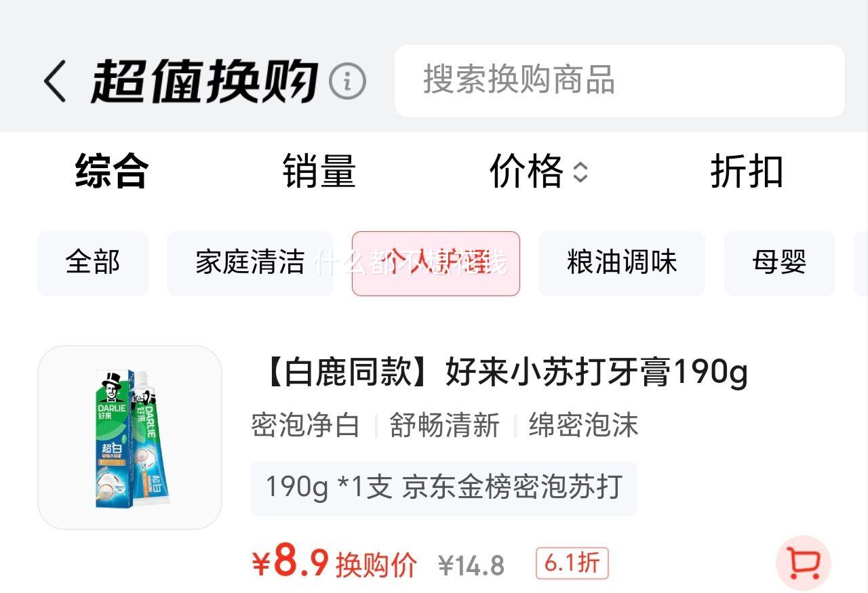
Task: Add toothpaste using the red cart icon
Action: click(x=804, y=562)
